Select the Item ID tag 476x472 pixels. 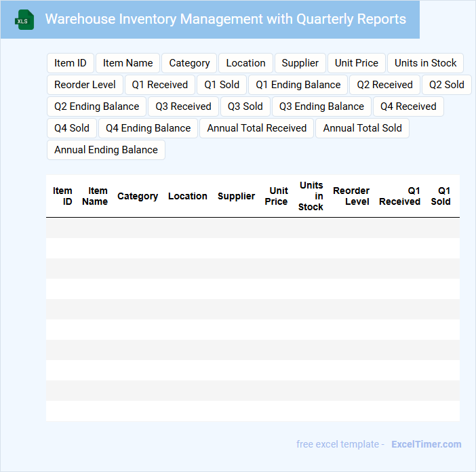coord(71,63)
